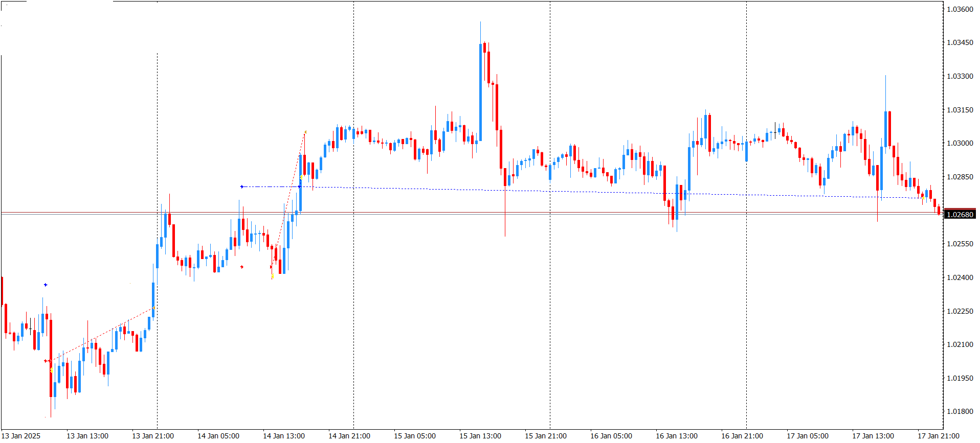
Task: Click the '17 Jan 05:00' time label
Action: (x=808, y=436)
